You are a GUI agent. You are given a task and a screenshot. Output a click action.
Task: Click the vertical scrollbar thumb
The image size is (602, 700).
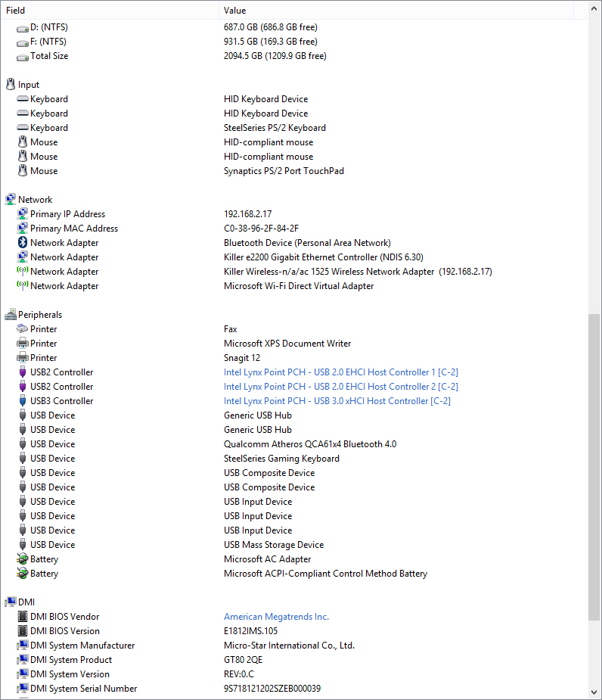[x=594, y=467]
